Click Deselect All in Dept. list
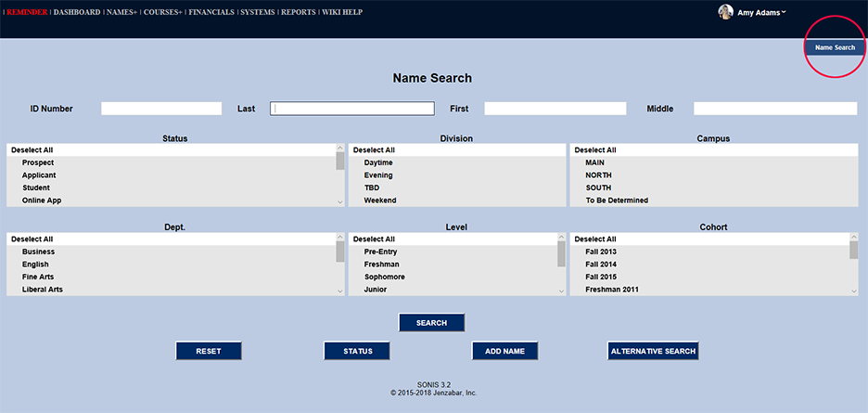The width and height of the screenshot is (868, 413). click(32, 239)
